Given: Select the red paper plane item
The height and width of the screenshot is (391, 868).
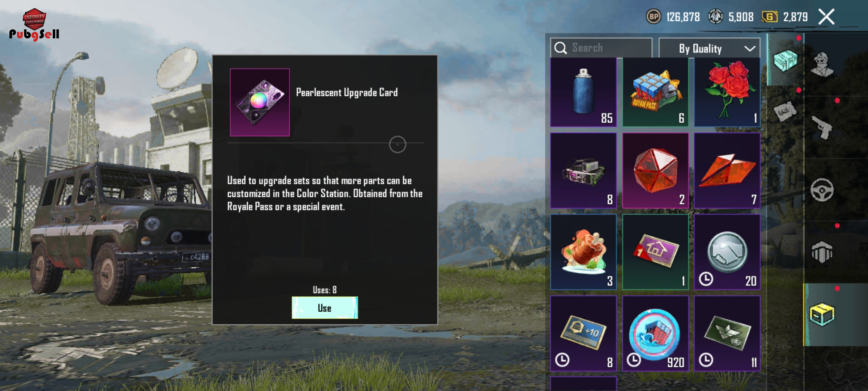Looking at the screenshot, I should (x=727, y=170).
